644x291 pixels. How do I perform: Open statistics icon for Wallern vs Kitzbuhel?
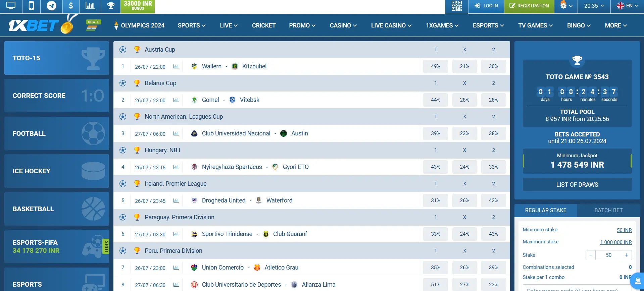[x=176, y=66]
